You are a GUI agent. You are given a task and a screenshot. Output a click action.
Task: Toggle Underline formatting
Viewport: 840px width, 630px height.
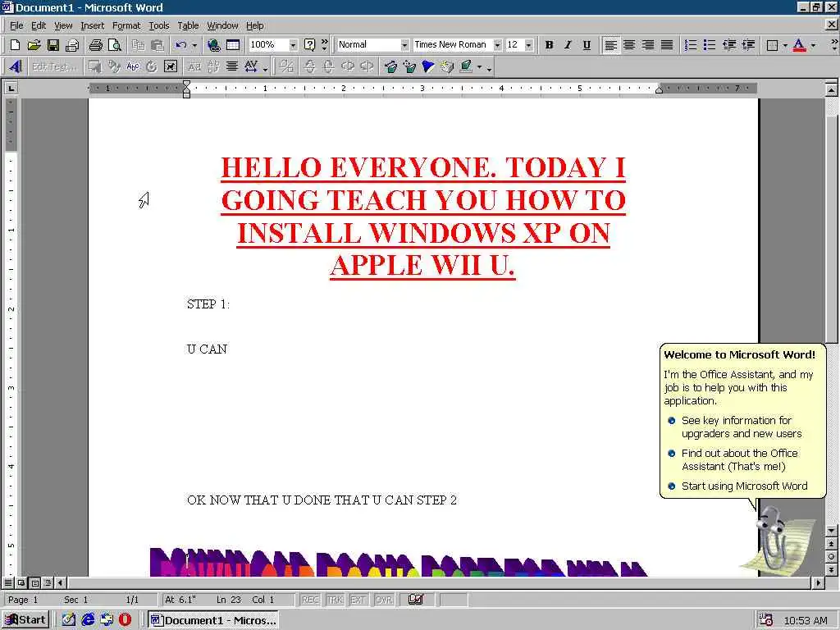tap(587, 45)
